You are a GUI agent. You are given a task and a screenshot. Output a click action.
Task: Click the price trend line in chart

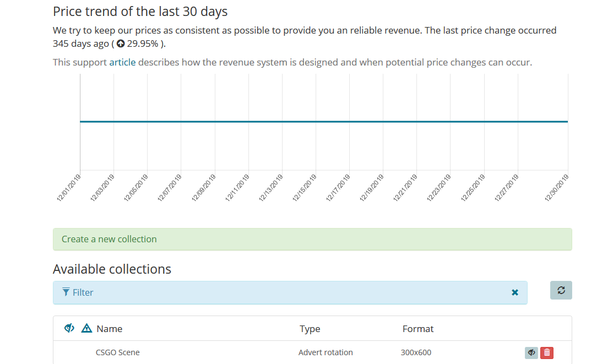point(324,122)
